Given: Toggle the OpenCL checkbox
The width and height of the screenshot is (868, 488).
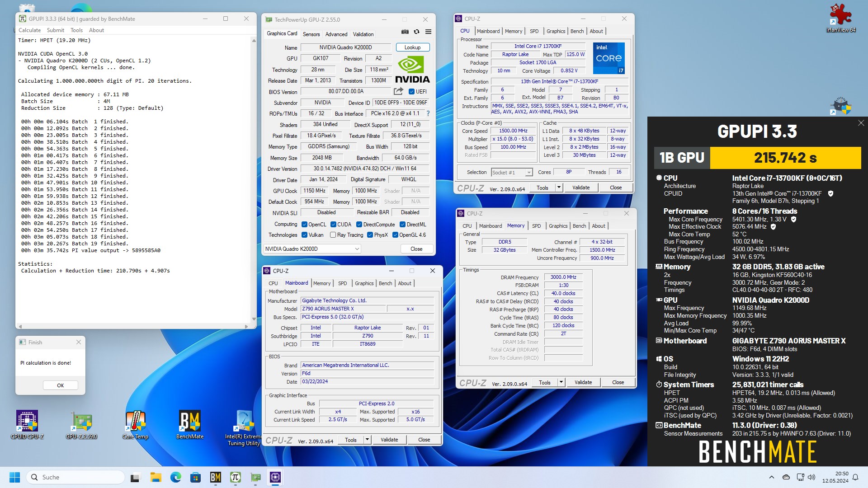Looking at the screenshot, I should pos(304,225).
